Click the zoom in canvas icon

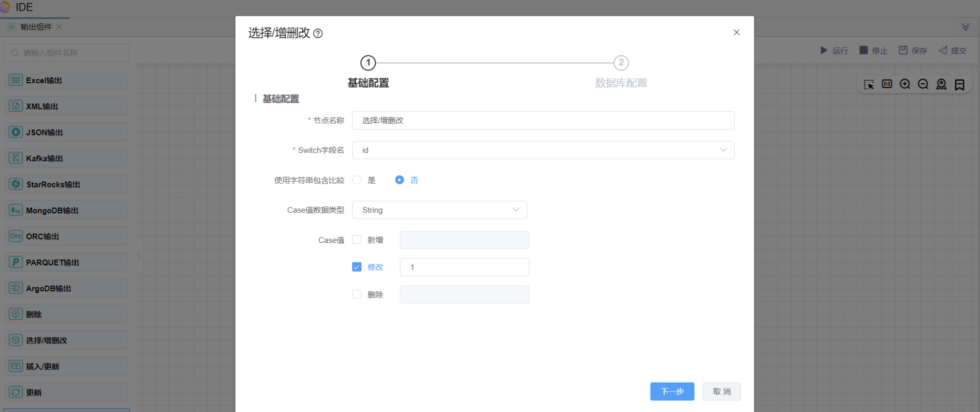(x=905, y=84)
